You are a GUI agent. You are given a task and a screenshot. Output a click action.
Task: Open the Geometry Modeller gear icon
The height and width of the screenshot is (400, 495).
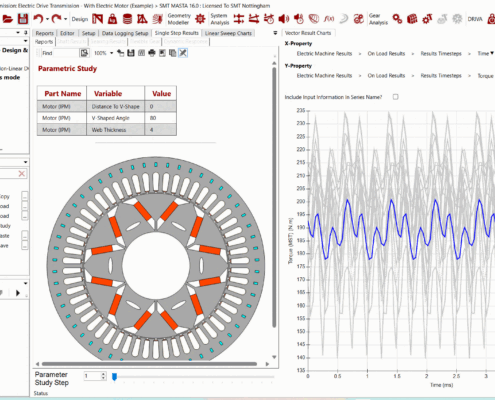tap(200, 19)
